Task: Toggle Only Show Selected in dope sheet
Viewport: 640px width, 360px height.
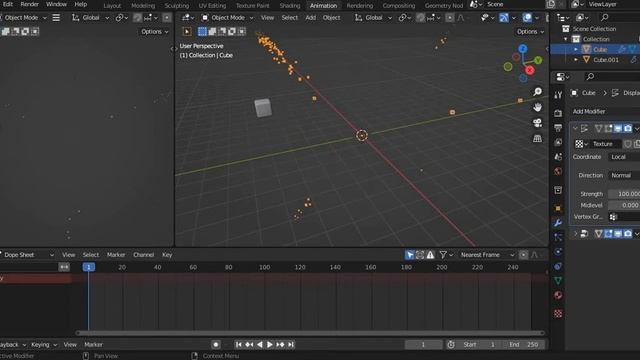Action: tap(409, 255)
